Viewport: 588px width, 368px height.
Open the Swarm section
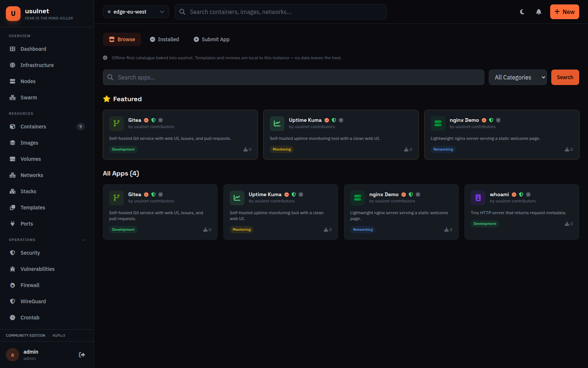[47, 98]
